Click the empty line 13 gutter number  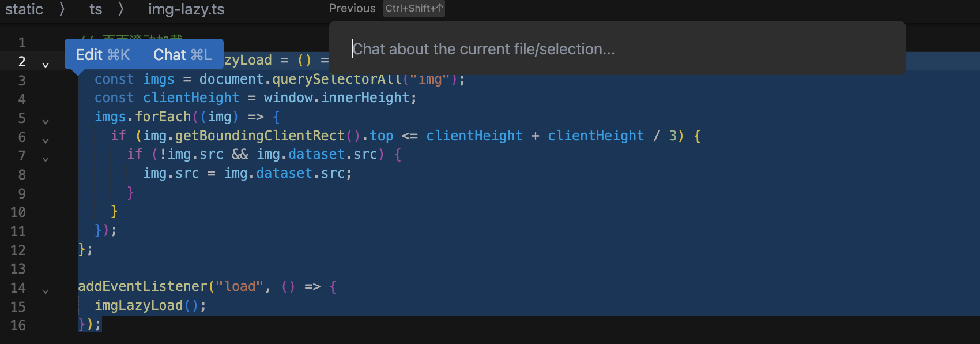point(18,269)
